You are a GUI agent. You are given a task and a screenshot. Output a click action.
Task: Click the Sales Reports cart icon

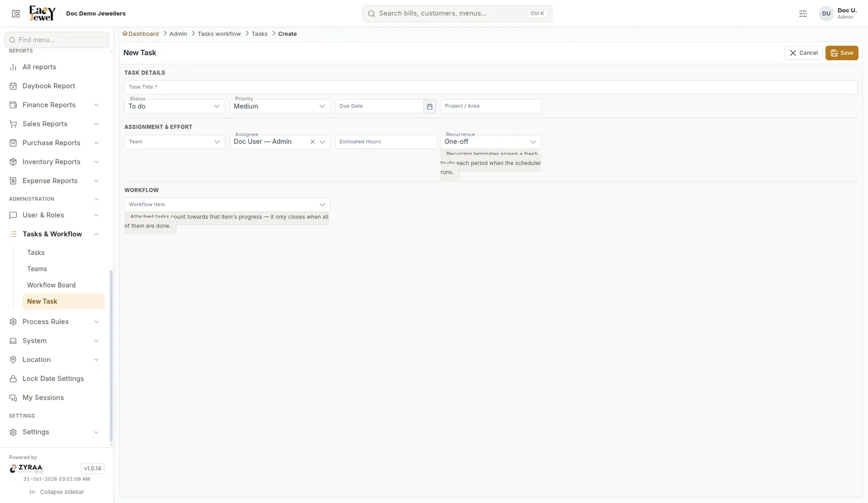pos(13,124)
